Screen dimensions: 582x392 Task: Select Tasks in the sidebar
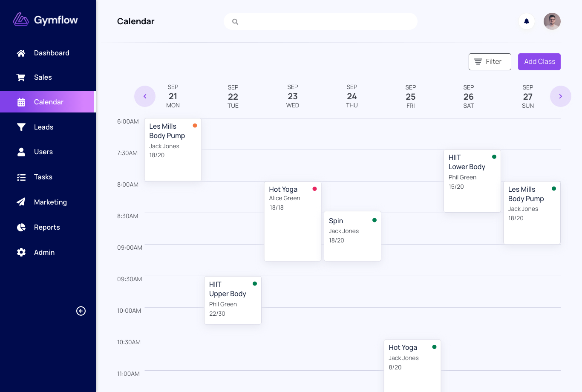(x=43, y=177)
